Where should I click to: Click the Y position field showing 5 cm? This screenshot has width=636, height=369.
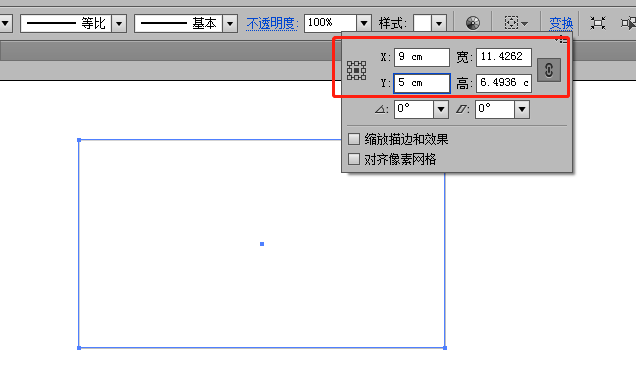coord(422,83)
